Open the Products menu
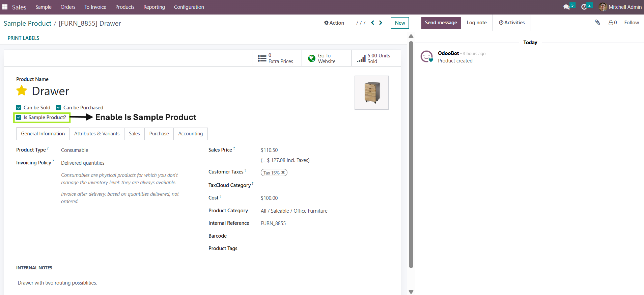This screenshot has height=295, width=644. [125, 7]
